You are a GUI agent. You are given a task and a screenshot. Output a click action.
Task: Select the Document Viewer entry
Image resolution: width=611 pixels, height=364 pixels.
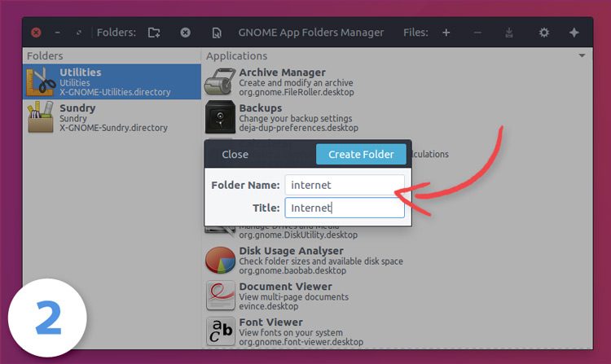[x=397, y=296]
